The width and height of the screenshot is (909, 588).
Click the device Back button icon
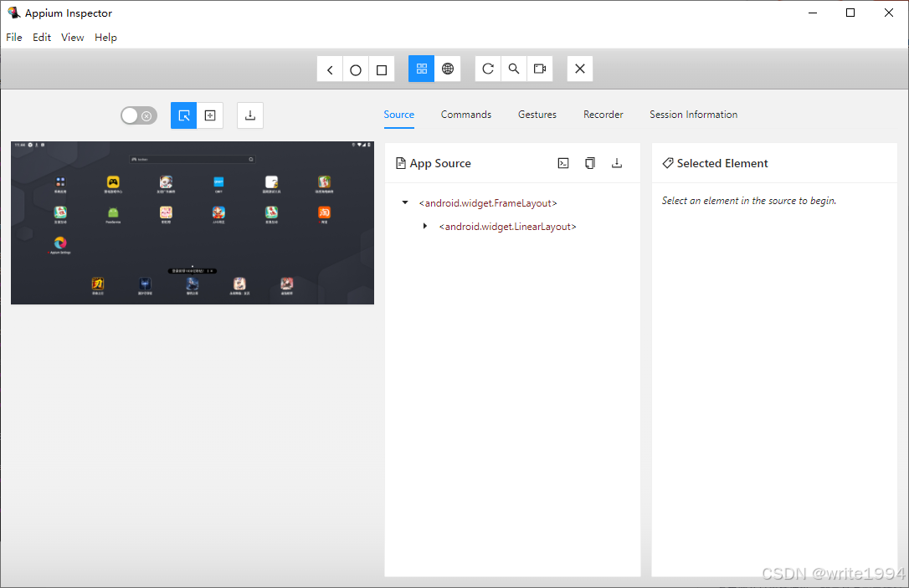(330, 69)
